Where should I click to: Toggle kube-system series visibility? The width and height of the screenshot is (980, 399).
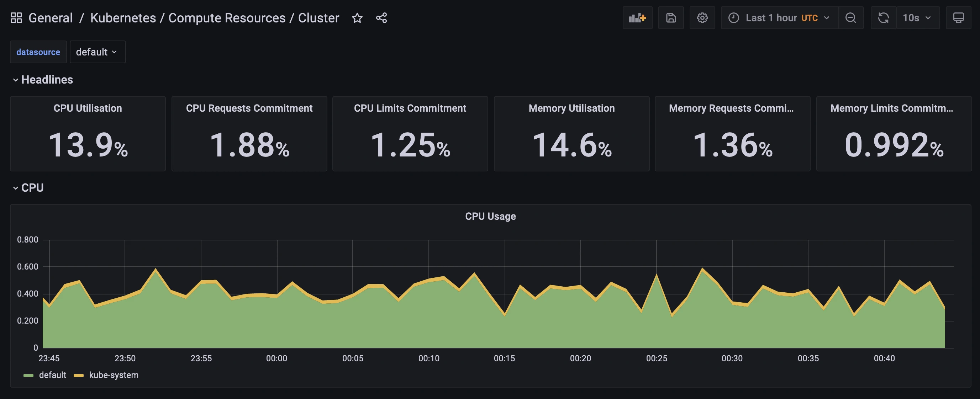[x=114, y=375]
